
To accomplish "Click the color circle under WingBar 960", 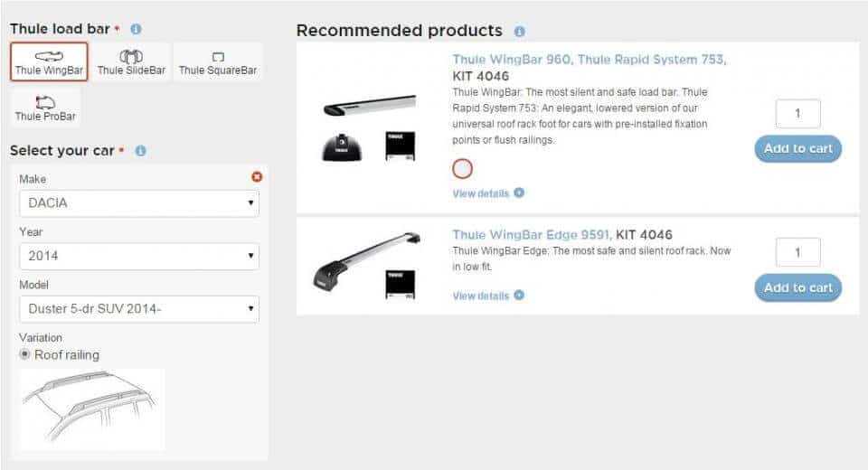I will pyautogui.click(x=462, y=168).
